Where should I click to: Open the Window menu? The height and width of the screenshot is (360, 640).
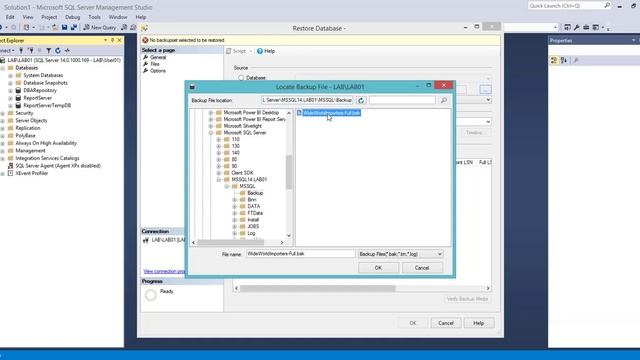(x=118, y=17)
